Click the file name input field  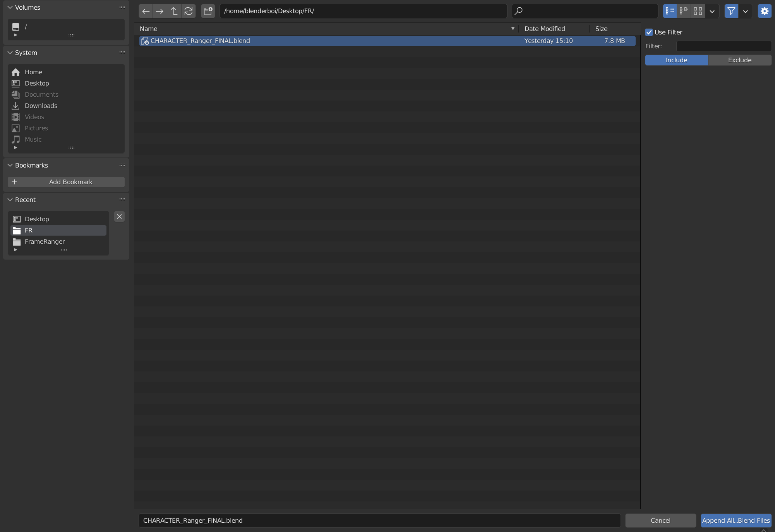point(379,520)
